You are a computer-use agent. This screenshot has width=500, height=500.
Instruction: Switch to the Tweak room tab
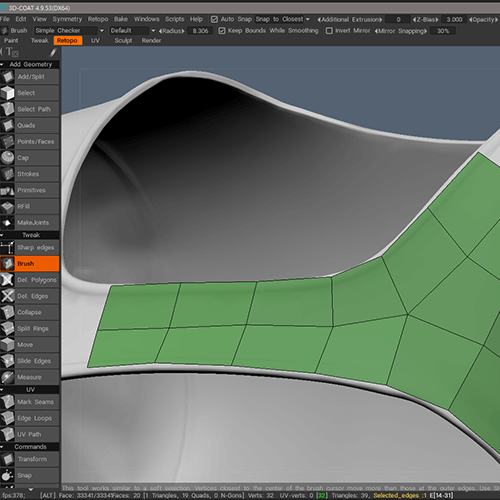(x=39, y=40)
